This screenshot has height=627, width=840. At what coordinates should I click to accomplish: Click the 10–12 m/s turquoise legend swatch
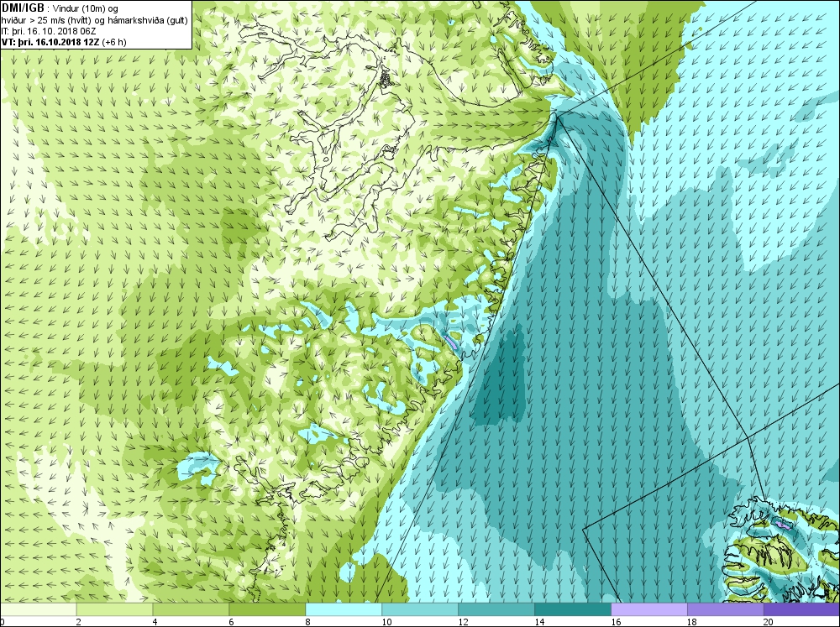(420, 609)
